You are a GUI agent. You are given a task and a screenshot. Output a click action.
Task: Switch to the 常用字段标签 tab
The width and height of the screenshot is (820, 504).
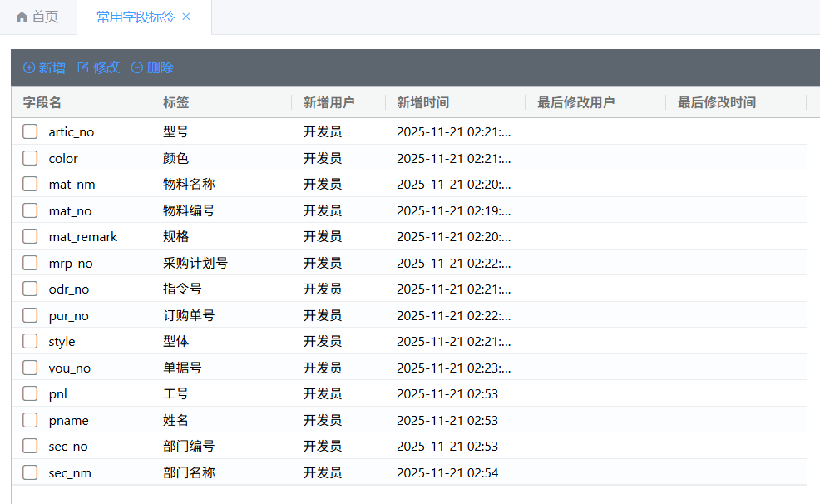point(136,17)
